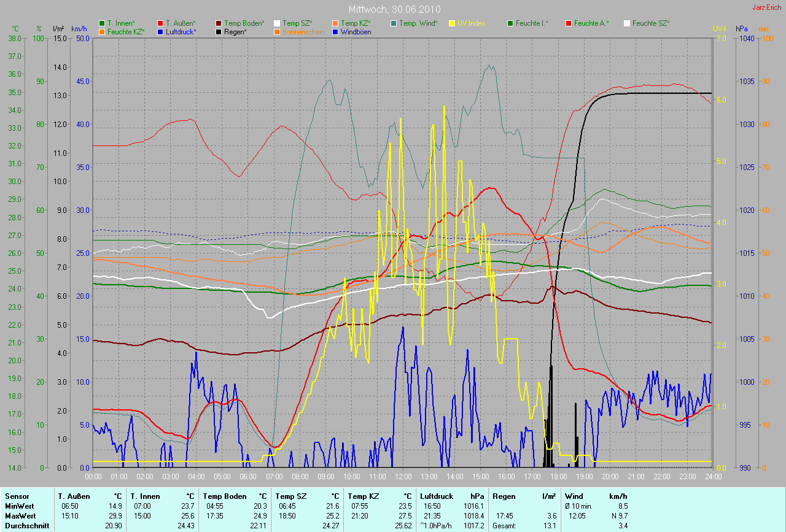Click the hPa axis unit label at top
This screenshot has height=532, width=786.
click(x=742, y=29)
